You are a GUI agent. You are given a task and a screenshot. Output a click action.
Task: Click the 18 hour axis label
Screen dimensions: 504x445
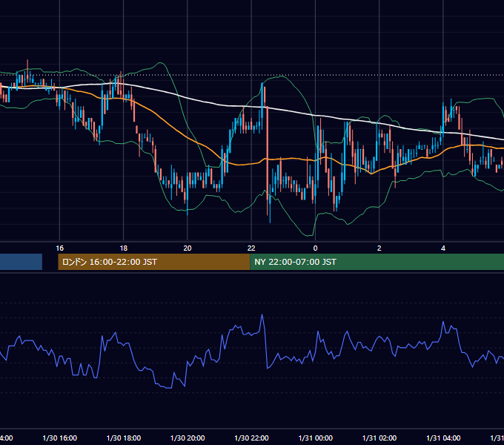(x=124, y=248)
